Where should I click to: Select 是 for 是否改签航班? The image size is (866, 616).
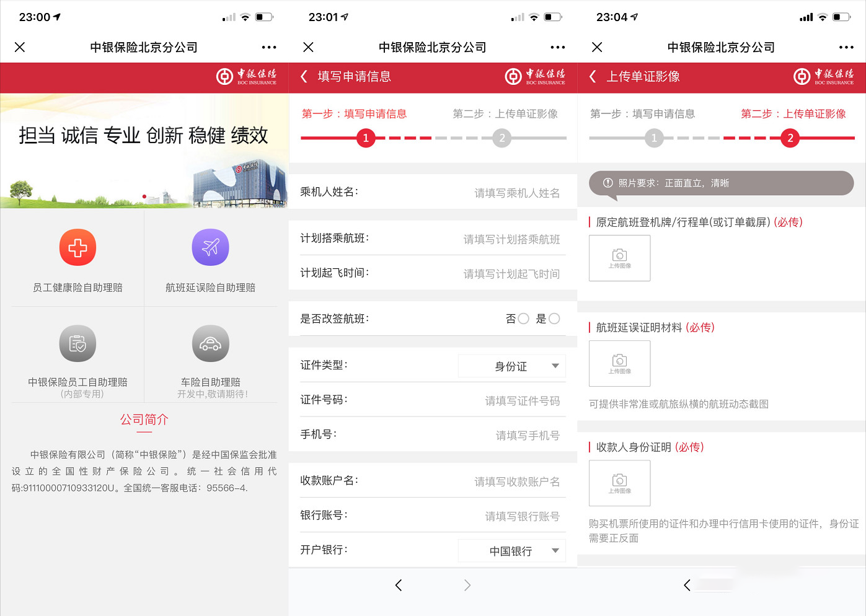[x=554, y=319]
